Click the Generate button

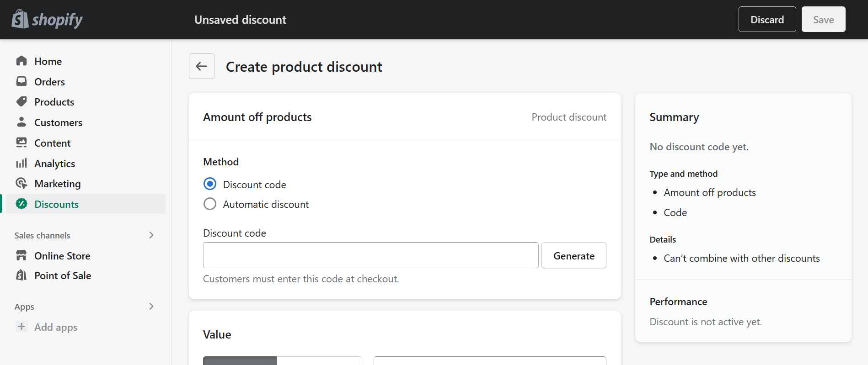(574, 255)
